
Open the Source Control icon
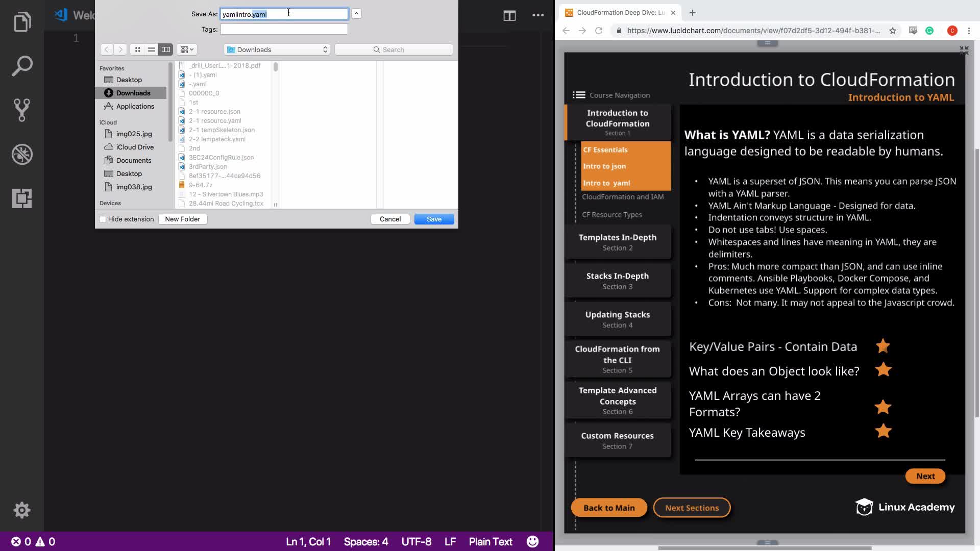22,110
